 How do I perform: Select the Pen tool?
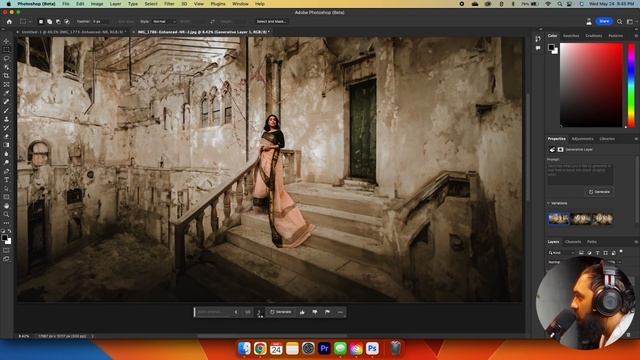point(6,171)
